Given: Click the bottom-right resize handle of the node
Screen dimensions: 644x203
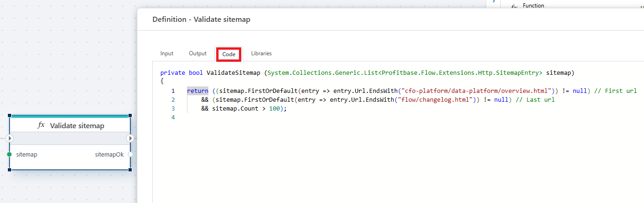Looking at the screenshot, I should coord(130,170).
